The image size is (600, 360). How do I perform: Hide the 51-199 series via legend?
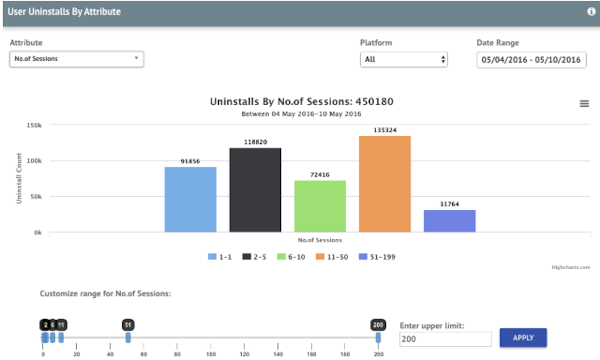[377, 257]
